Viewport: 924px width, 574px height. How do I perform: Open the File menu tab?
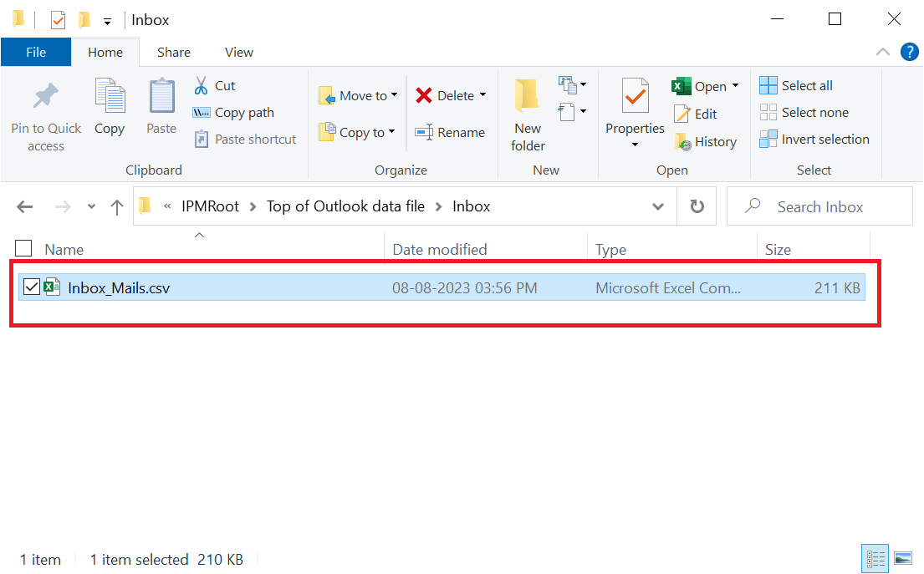tap(36, 52)
